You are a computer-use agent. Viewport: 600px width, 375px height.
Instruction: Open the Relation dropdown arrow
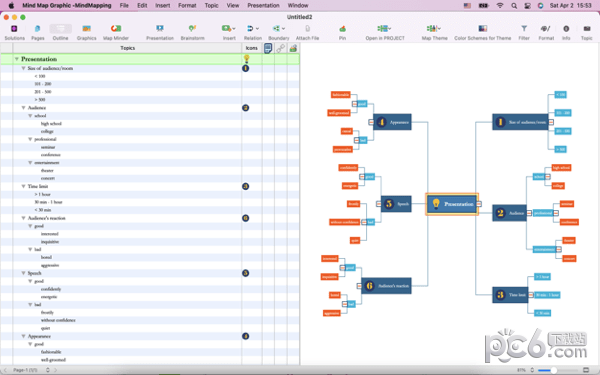tap(258, 29)
